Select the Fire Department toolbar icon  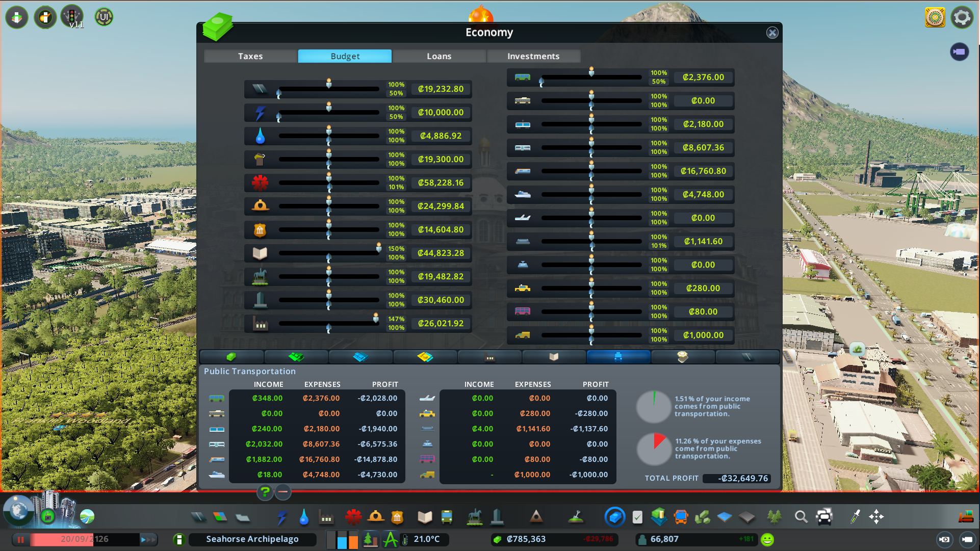376,517
